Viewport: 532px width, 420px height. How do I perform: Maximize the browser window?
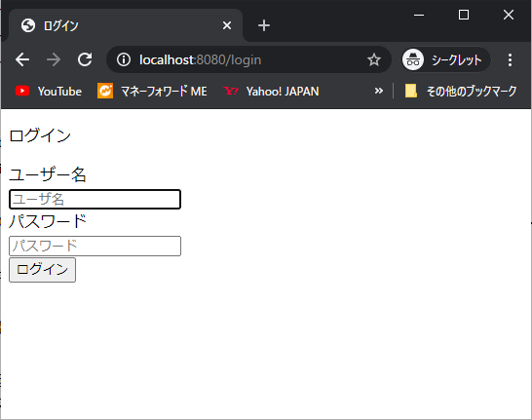[x=464, y=15]
